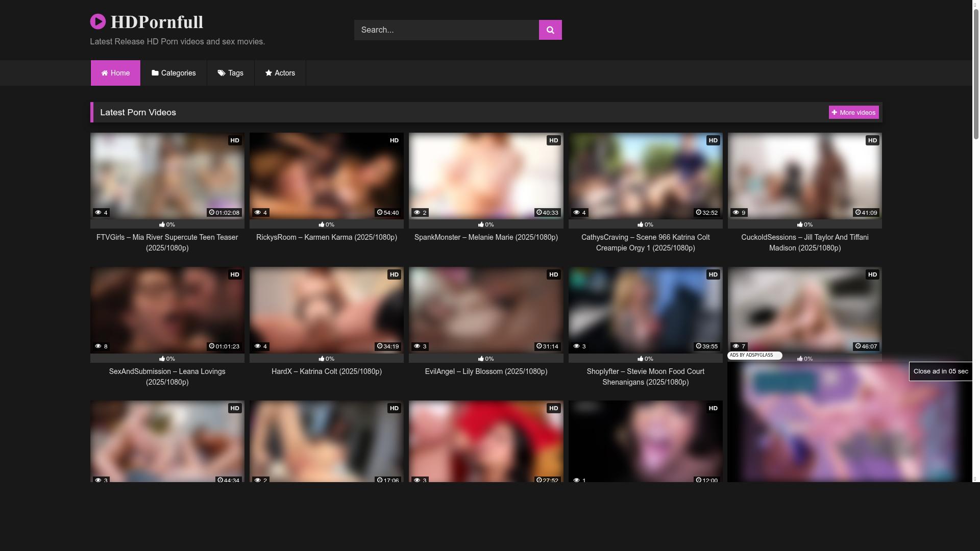Open the Home menu item

click(115, 73)
